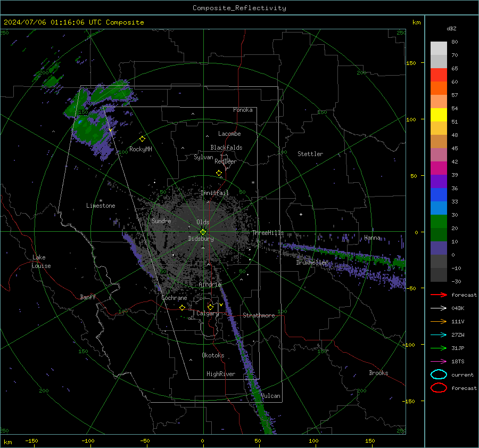The image size is (479, 448).
Task: Click the Hanna label
Action: point(372,238)
